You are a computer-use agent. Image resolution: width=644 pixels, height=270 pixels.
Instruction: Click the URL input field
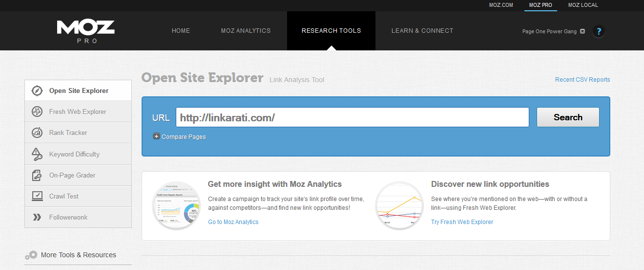click(353, 117)
